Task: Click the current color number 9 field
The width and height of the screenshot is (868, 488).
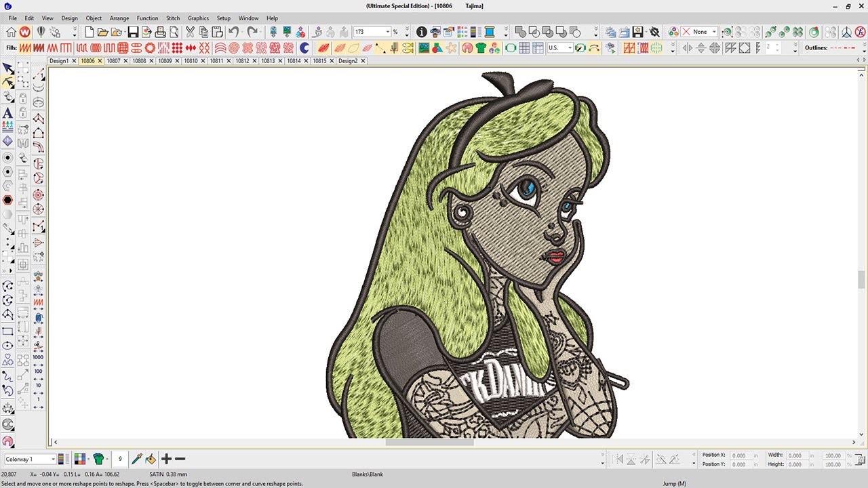Action: coord(120,459)
